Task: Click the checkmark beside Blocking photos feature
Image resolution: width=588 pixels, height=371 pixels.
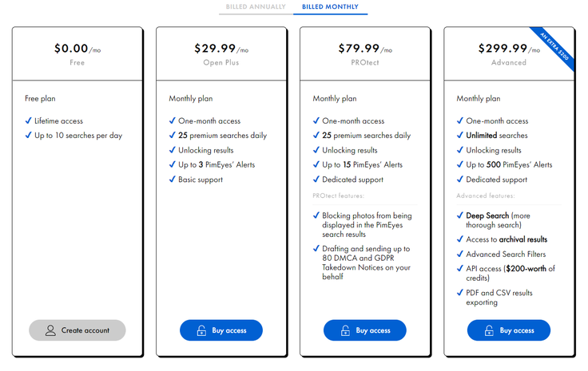Action: 316,215
